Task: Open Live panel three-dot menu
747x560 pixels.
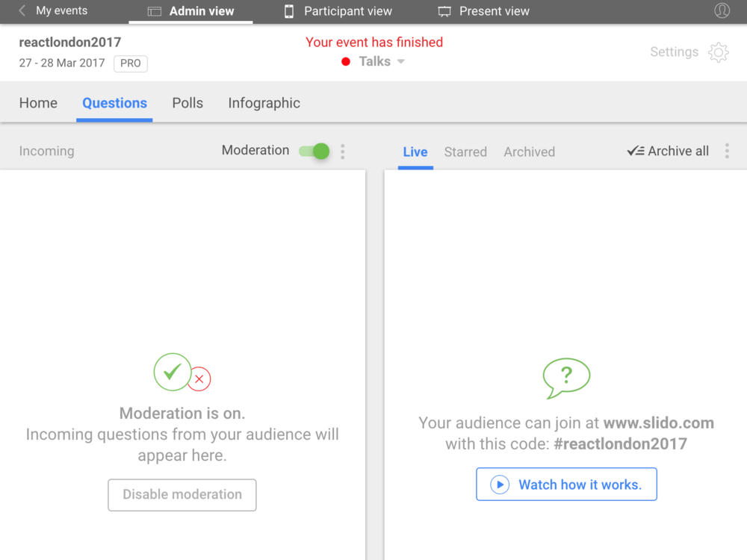Action: coord(727,152)
